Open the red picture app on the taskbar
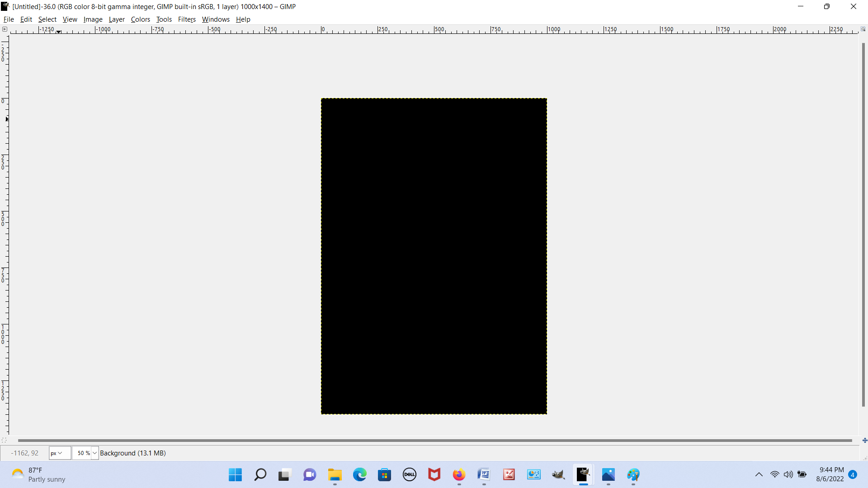868x488 pixels. (x=509, y=475)
